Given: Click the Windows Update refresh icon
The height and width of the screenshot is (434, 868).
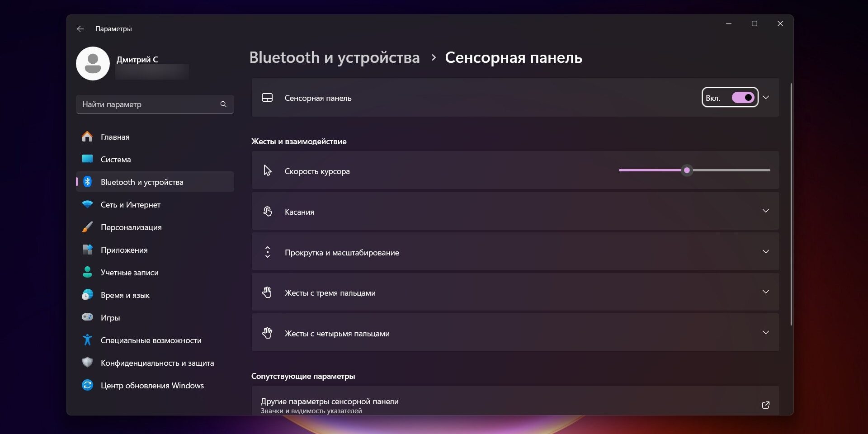Looking at the screenshot, I should [x=87, y=385].
